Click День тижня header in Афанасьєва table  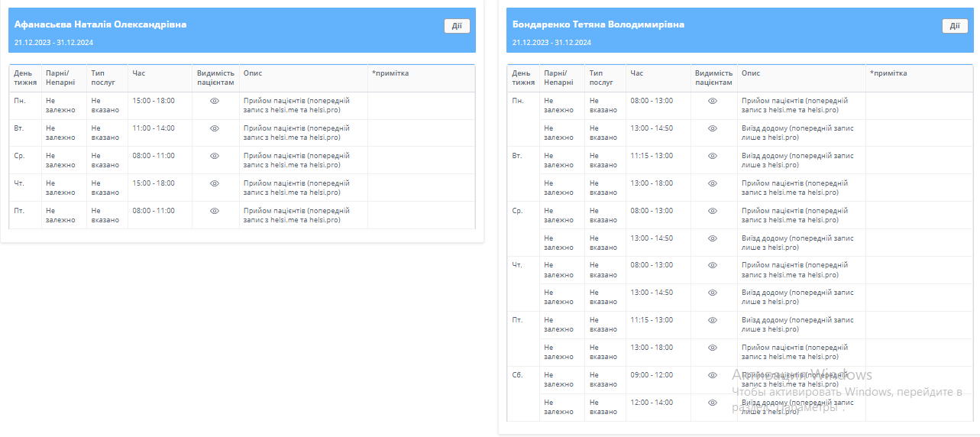[x=25, y=78]
